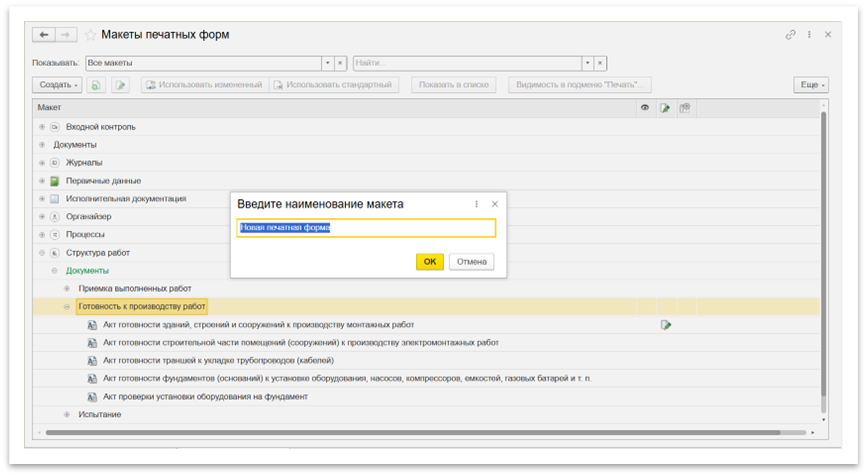Expand the Входной контроль tree node
Image resolution: width=867 pixels, height=476 pixels.
pyautogui.click(x=42, y=127)
